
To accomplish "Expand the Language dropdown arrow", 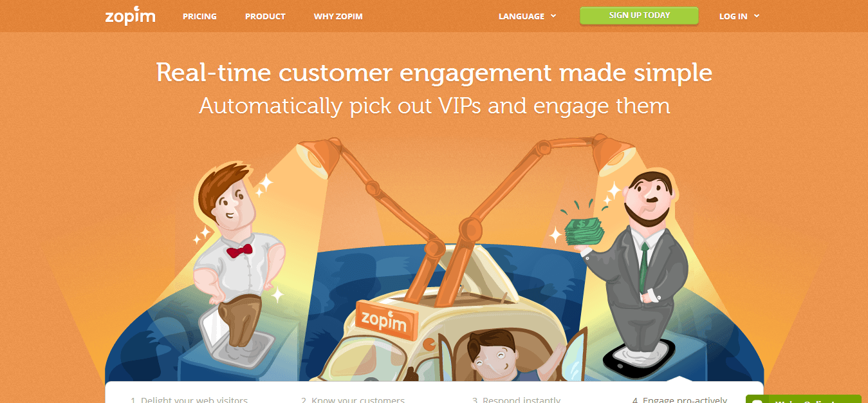I will pyautogui.click(x=553, y=17).
